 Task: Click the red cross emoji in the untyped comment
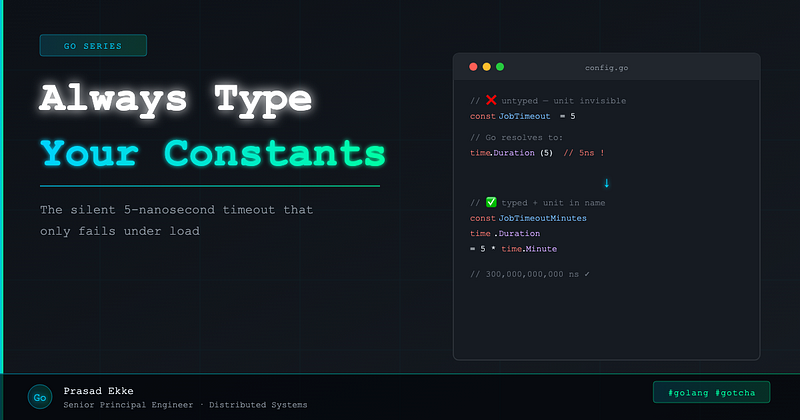pyautogui.click(x=491, y=100)
